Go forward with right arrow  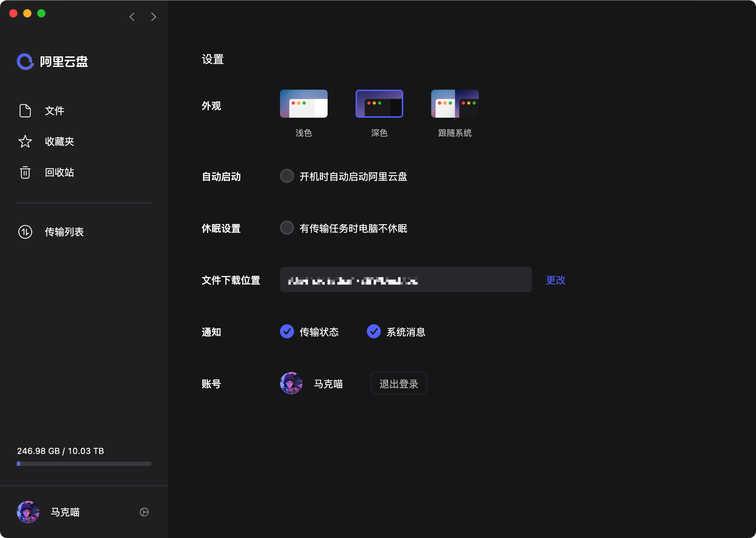coord(153,17)
